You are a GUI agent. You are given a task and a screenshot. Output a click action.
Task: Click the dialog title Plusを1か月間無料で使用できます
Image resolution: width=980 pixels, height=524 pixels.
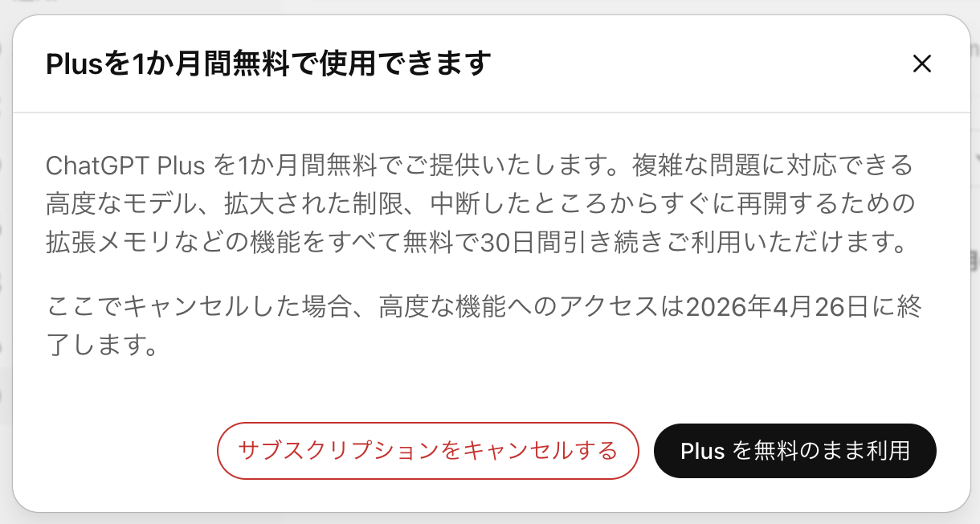click(x=267, y=63)
